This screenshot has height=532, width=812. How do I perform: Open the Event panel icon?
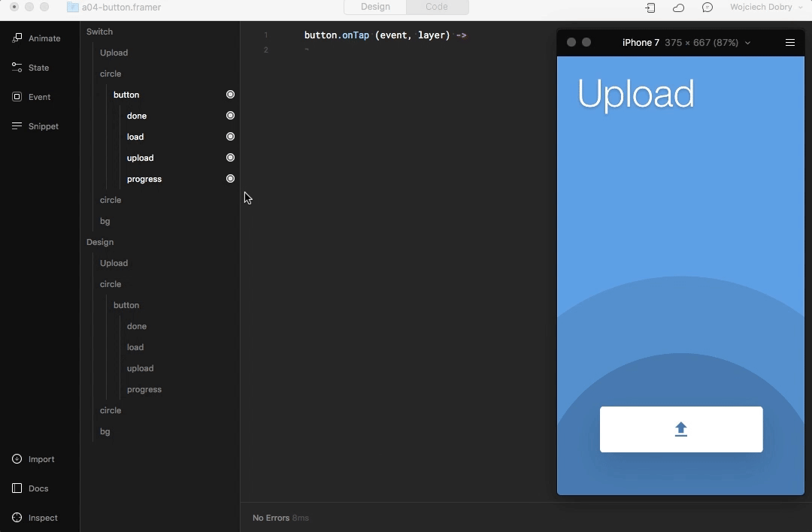17,97
